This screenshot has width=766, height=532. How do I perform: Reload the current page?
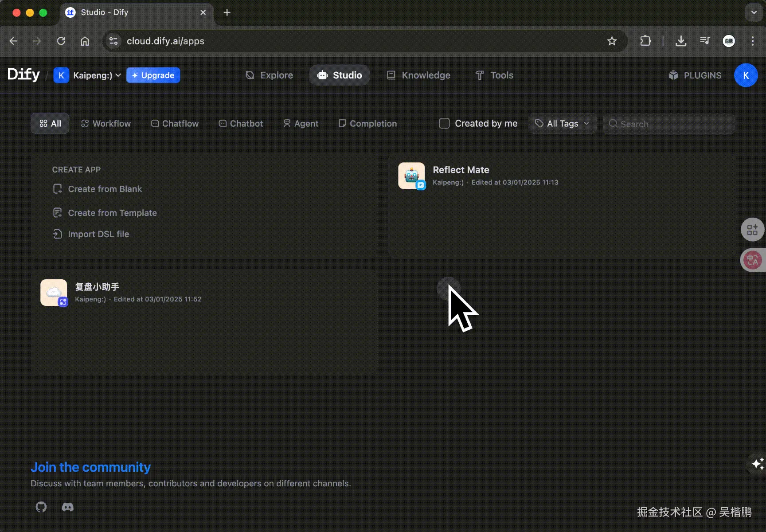coord(61,41)
